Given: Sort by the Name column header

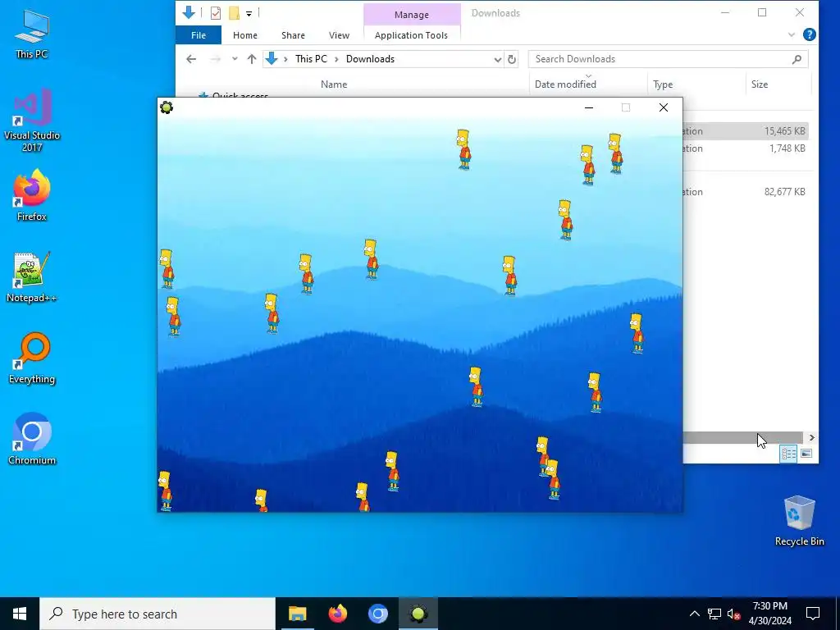Looking at the screenshot, I should tap(334, 84).
